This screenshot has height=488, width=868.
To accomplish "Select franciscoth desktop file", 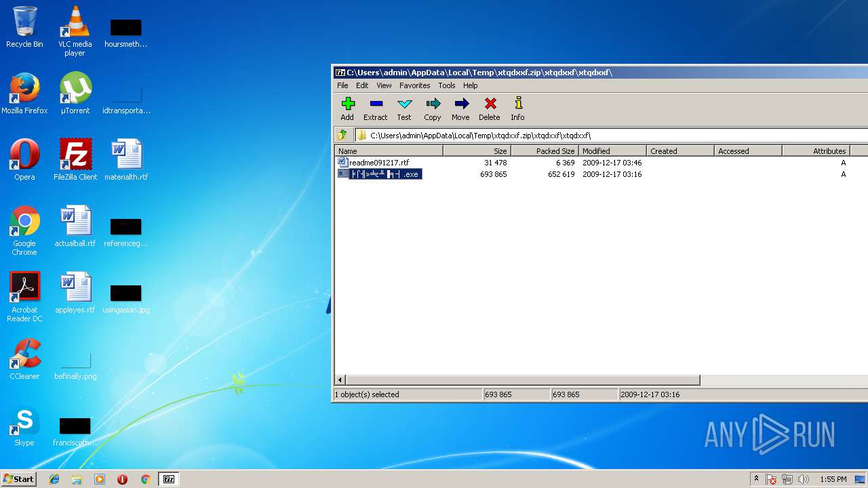I will pyautogui.click(x=75, y=431).
